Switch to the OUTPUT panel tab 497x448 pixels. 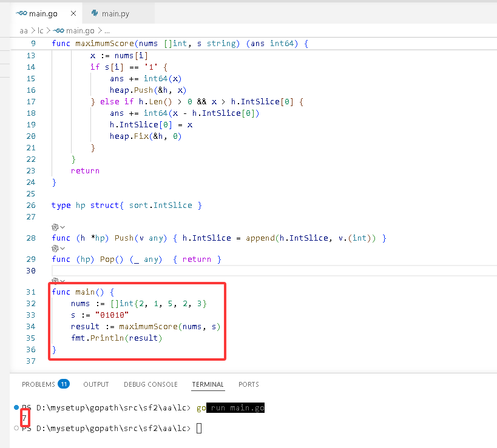click(x=96, y=384)
